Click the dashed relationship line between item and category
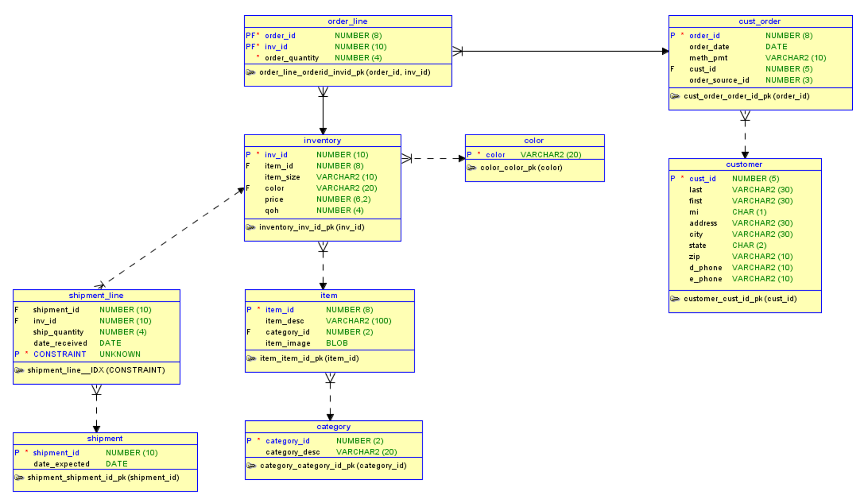The image size is (868, 503). (330, 399)
